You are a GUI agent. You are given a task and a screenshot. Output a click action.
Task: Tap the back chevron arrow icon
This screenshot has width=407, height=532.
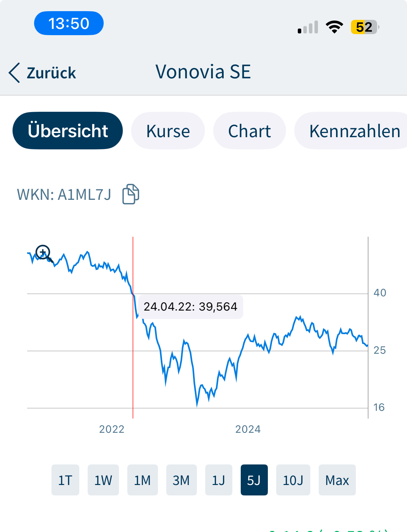pos(15,73)
